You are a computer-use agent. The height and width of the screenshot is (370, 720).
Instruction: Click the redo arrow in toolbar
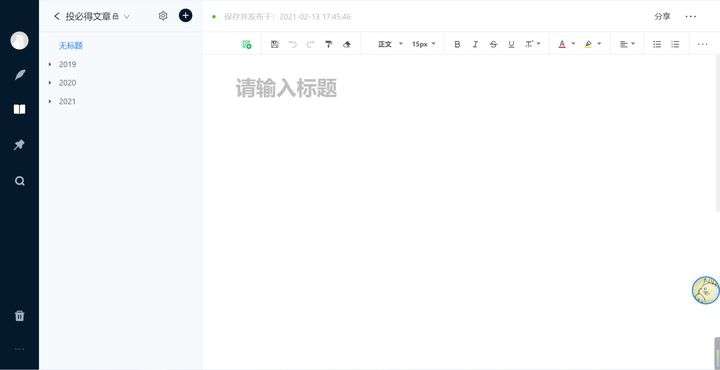point(310,44)
